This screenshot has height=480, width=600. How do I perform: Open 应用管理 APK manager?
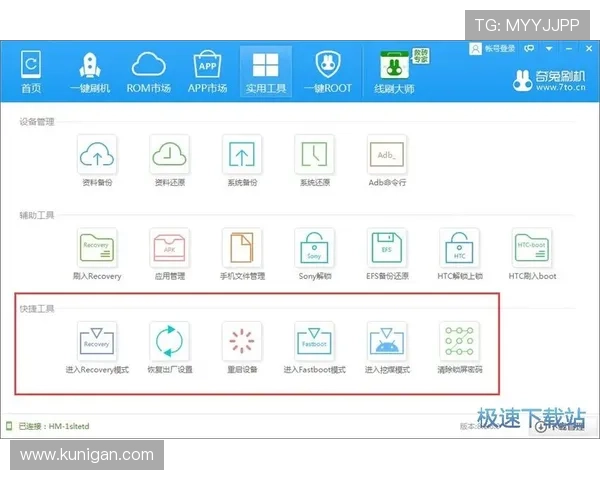click(170, 254)
